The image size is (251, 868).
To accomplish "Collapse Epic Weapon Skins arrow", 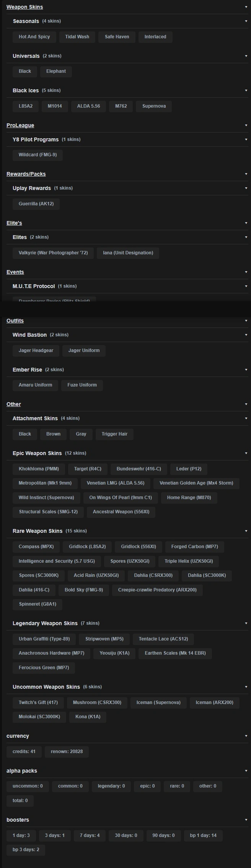I will (246, 453).
